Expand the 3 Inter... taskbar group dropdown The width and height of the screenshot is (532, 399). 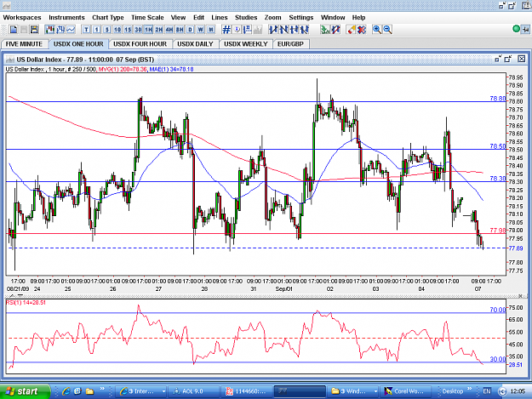pos(163,391)
